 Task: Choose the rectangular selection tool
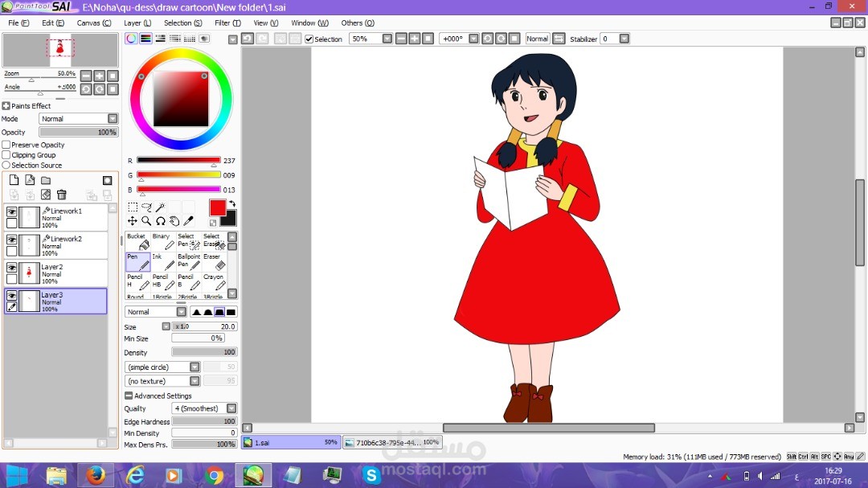pos(133,207)
